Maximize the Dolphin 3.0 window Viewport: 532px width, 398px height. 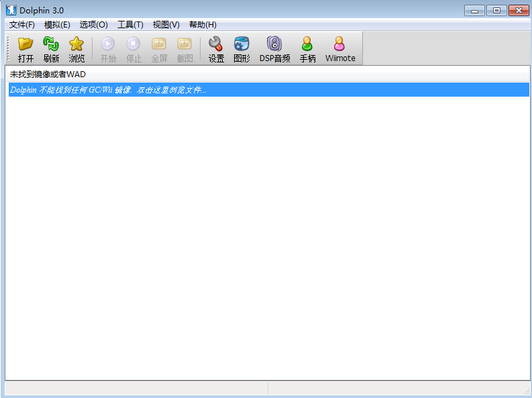(496, 11)
